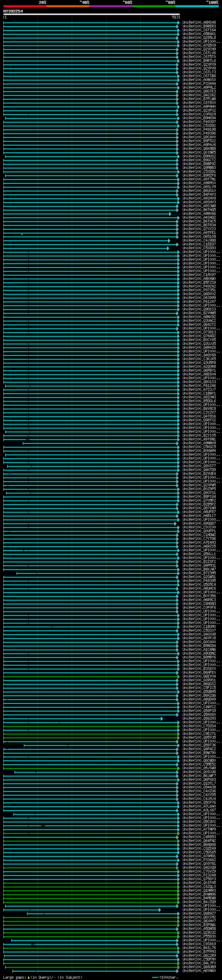Open UniRef100_P49397 hit
Image resolution: width=222 pixels, height=980 pixels.
[199, 122]
